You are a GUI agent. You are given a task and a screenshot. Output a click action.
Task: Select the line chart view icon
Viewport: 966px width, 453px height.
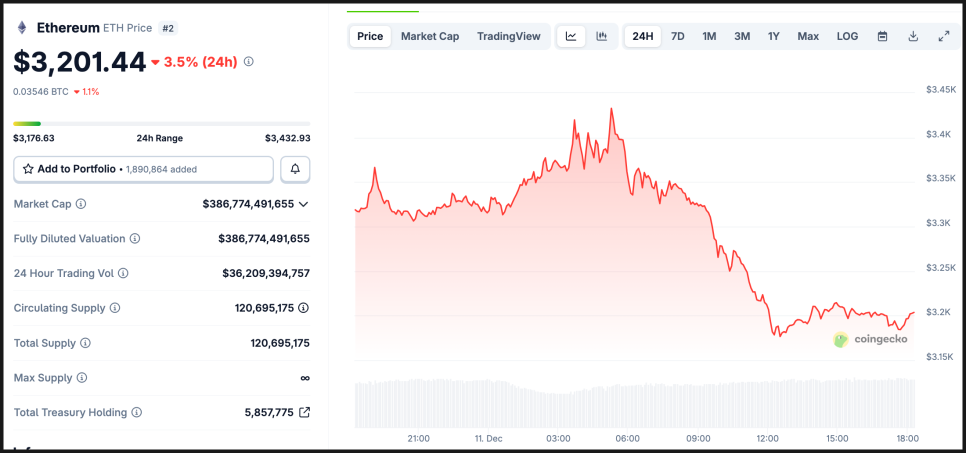(571, 36)
